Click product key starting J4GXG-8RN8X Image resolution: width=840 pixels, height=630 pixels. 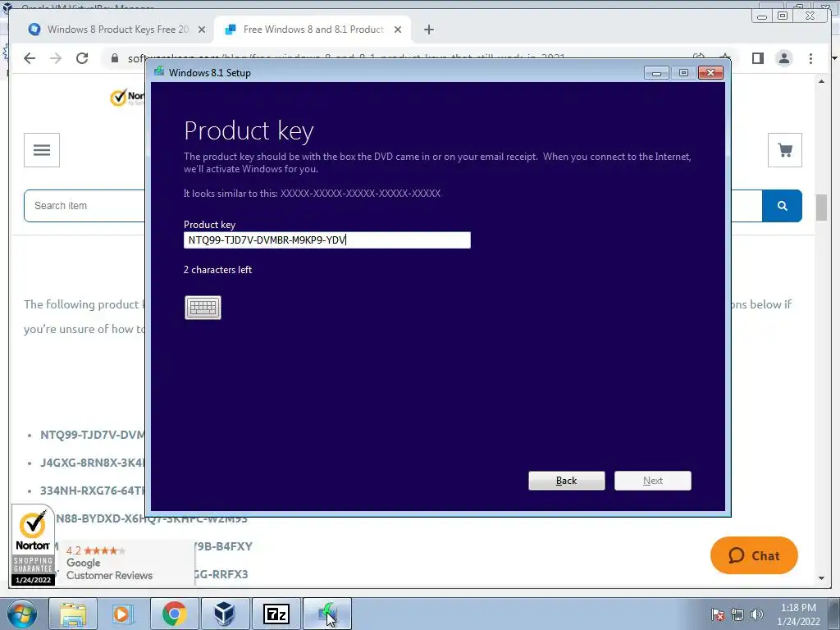pos(93,463)
